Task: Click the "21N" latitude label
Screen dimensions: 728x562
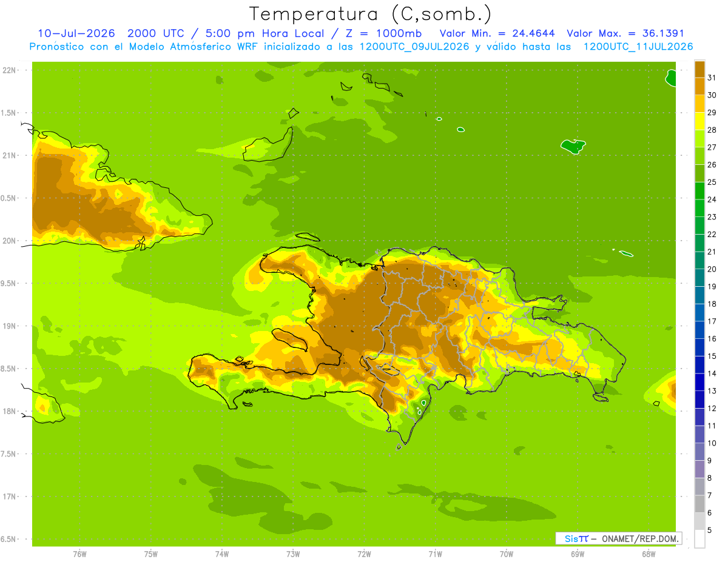Action: coord(10,156)
